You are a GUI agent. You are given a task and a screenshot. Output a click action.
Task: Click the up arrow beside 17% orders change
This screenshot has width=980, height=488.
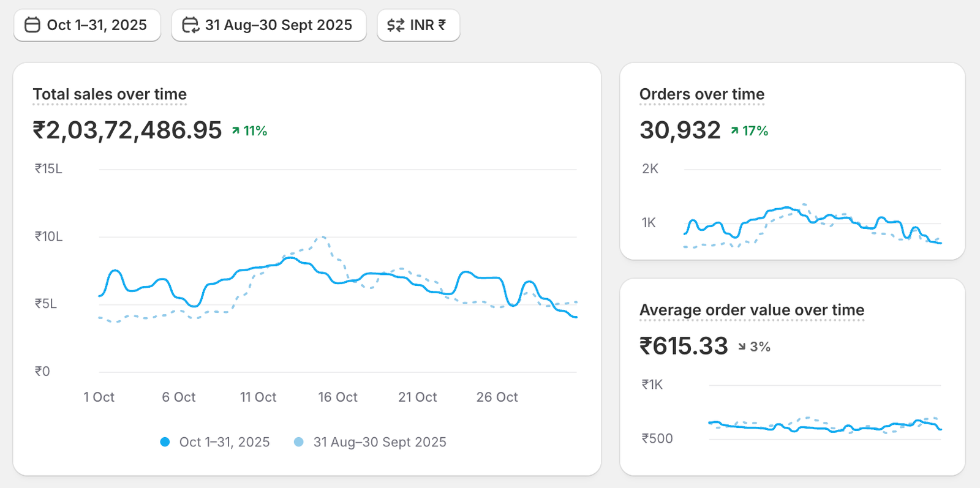coord(734,130)
